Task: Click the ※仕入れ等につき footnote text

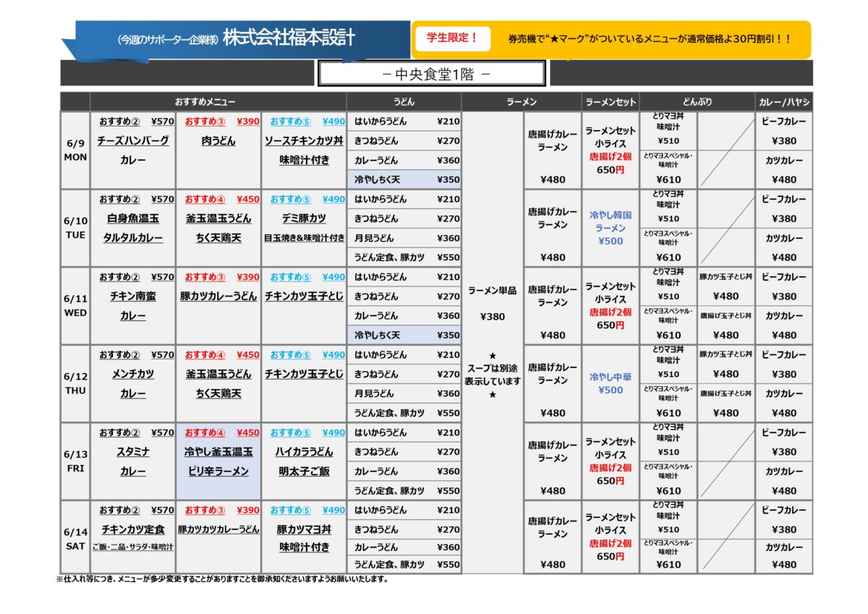Action: tap(223, 579)
